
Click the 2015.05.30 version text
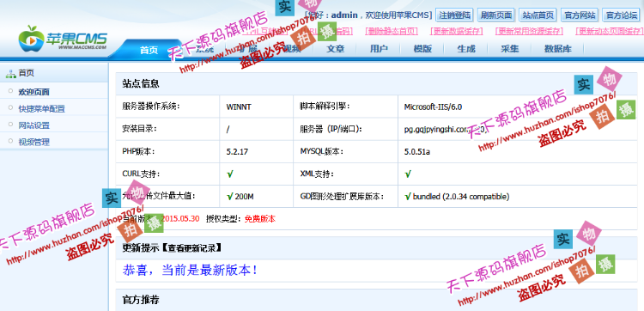pyautogui.click(x=180, y=218)
